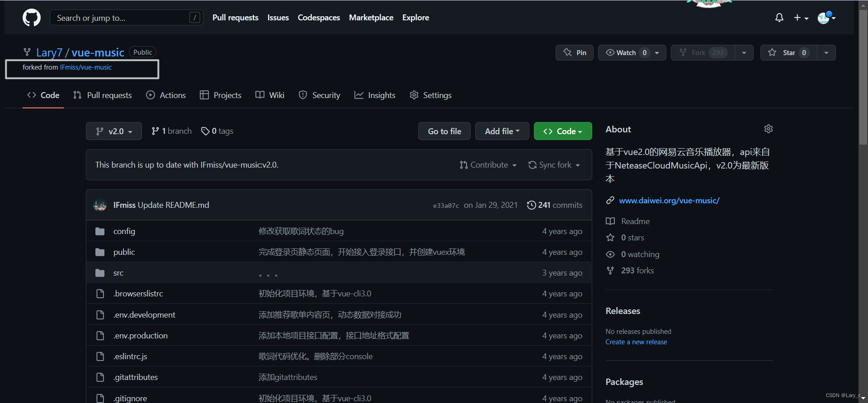Open Explore in top navigation

[x=416, y=18]
